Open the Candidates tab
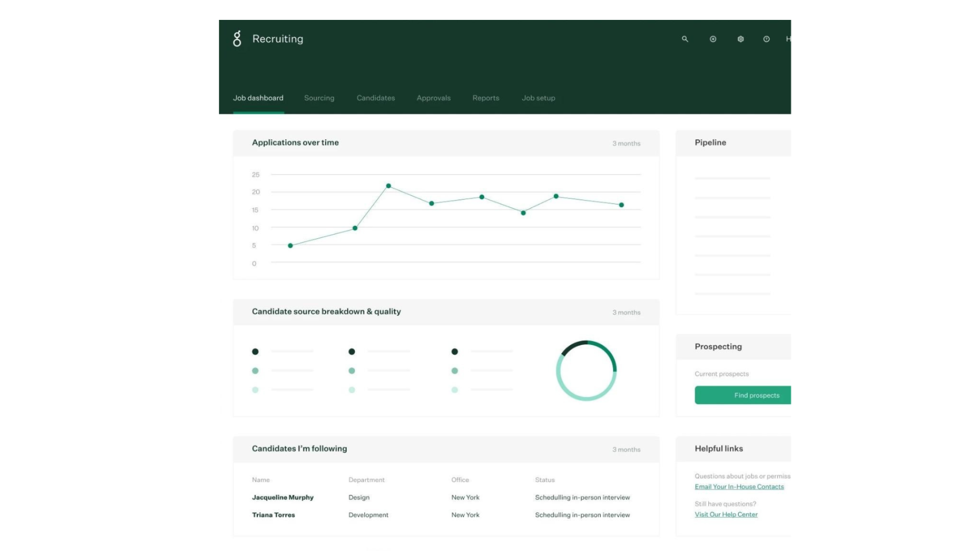Screen dimensions: 980x551 pos(376,98)
